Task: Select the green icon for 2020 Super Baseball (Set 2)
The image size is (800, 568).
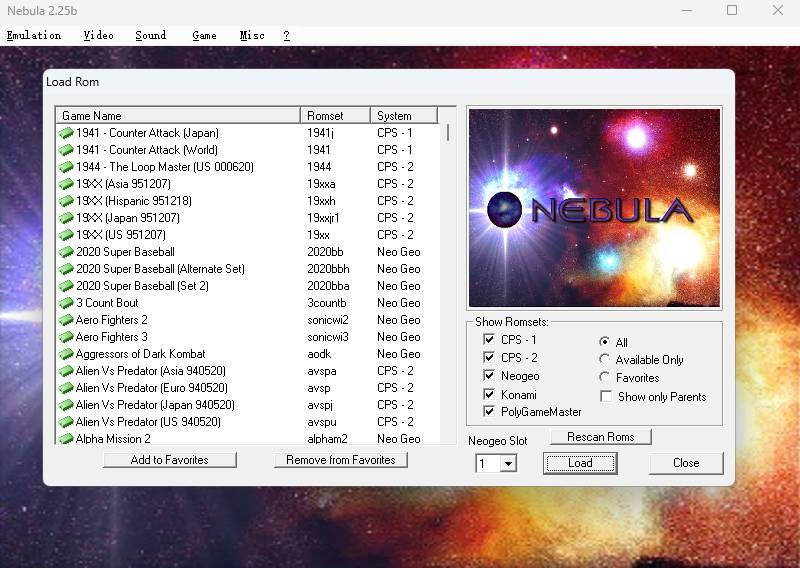Action: coord(66,286)
